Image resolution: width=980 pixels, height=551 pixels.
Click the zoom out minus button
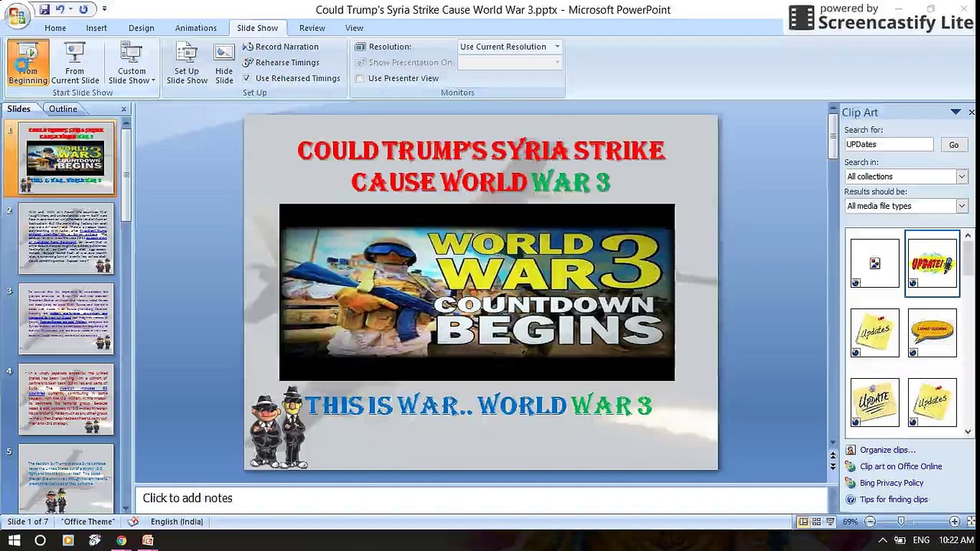[870, 522]
